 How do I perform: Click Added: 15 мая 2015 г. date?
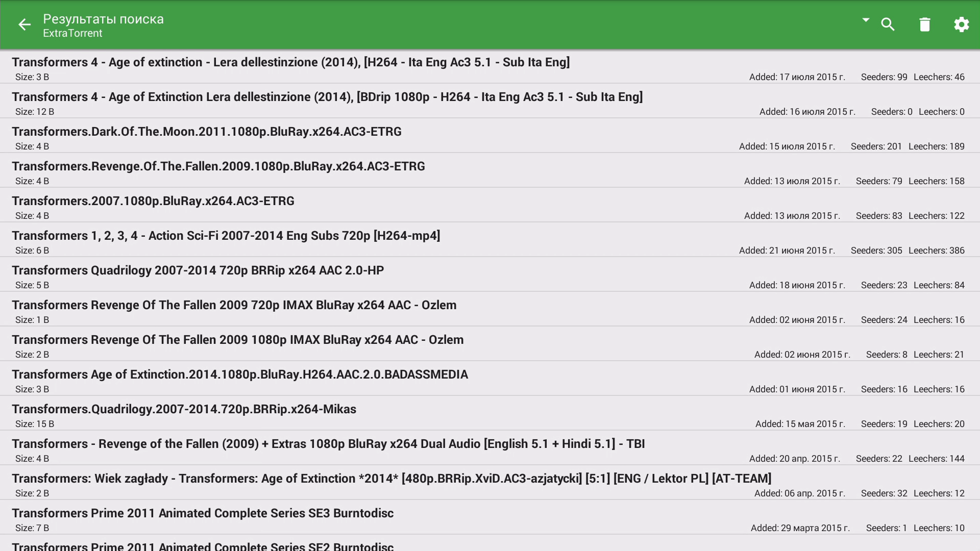coord(800,424)
